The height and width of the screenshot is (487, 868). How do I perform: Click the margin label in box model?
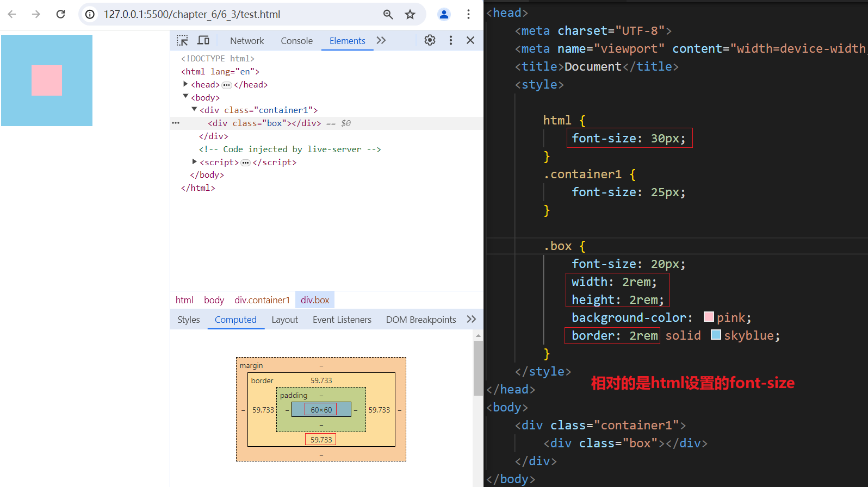click(251, 365)
